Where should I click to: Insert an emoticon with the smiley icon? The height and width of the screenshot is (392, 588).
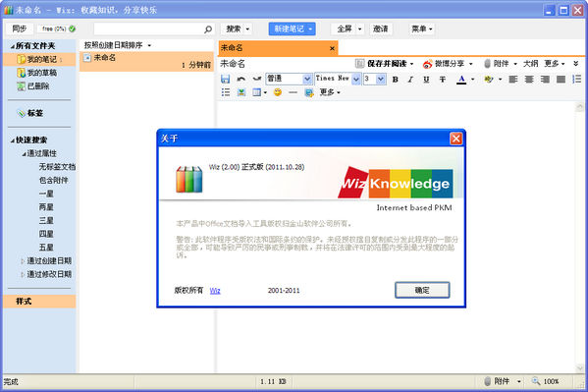click(278, 92)
